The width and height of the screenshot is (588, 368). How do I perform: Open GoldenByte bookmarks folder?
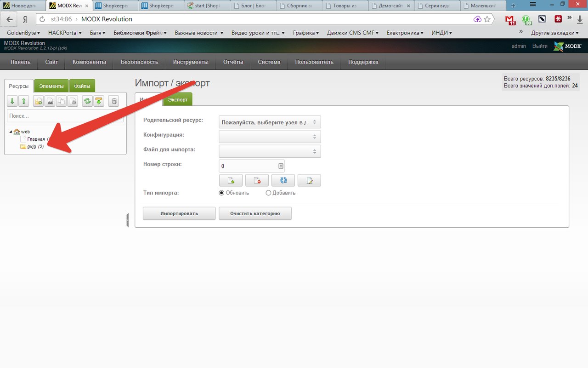click(23, 33)
